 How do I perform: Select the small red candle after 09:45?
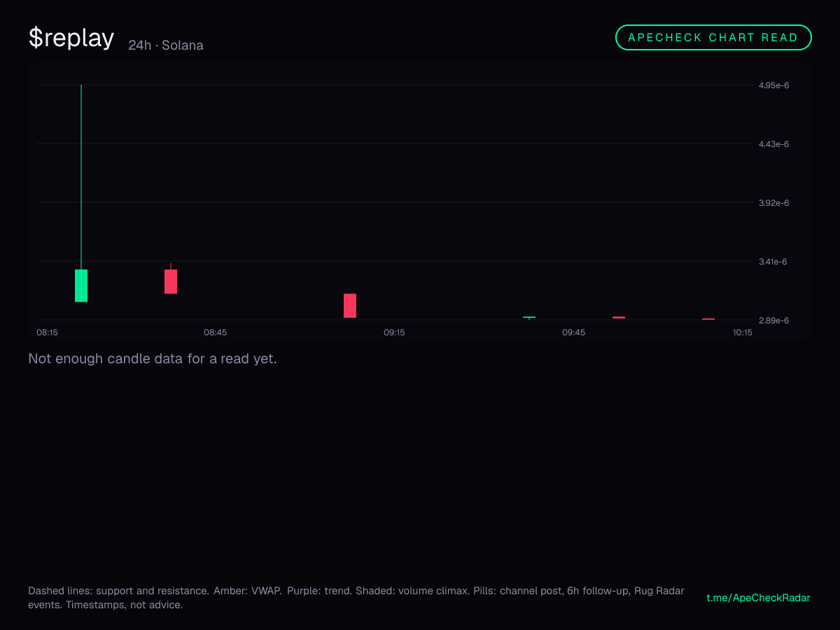619,318
